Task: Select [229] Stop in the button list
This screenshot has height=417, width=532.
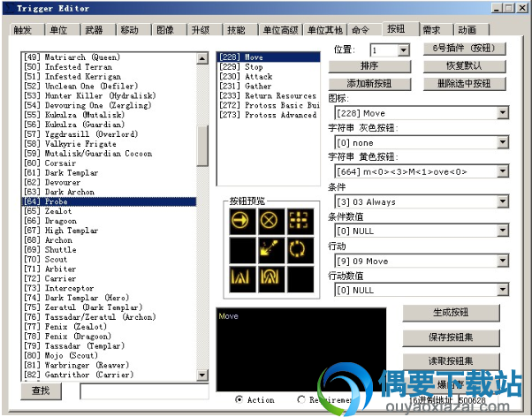Action: pyautogui.click(x=268, y=67)
